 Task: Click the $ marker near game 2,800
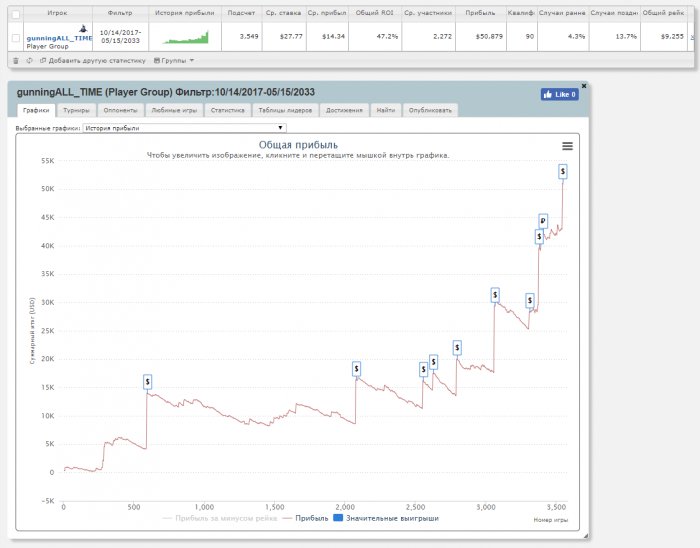(457, 348)
